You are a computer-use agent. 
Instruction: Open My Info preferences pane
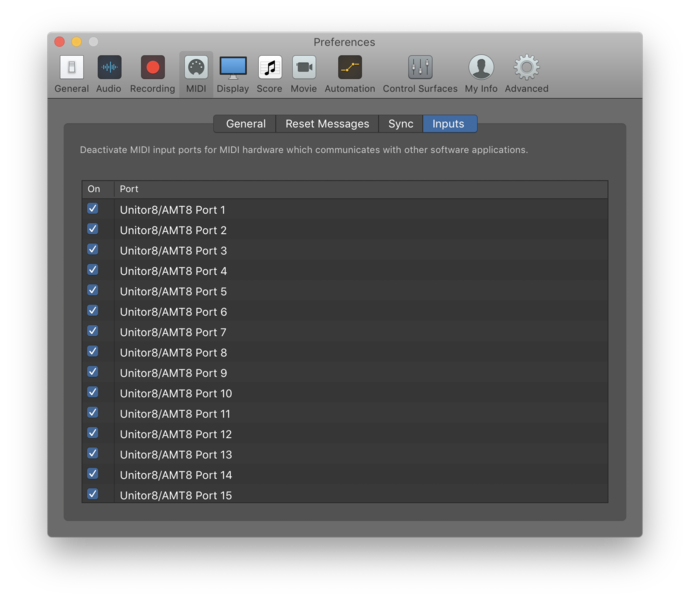coord(481,74)
